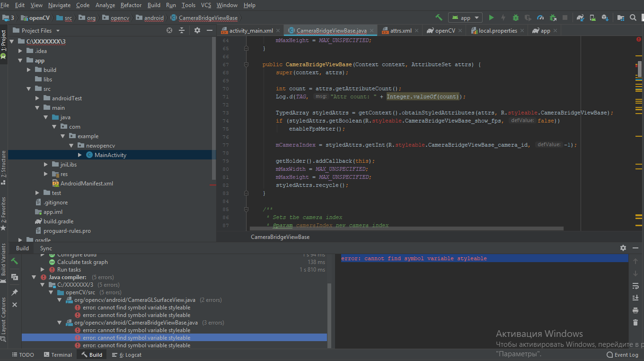Image resolution: width=644 pixels, height=361 pixels.
Task: Select the Sync tab in Build panel
Action: pyautogui.click(x=46, y=248)
